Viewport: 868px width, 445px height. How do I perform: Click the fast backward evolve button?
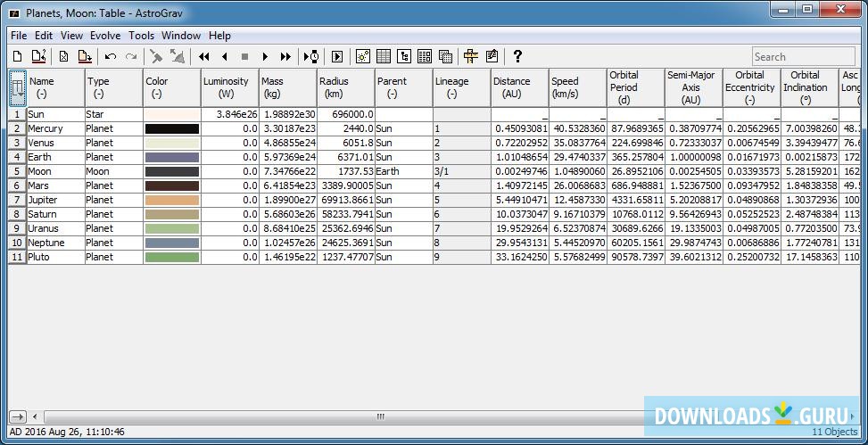tap(204, 56)
